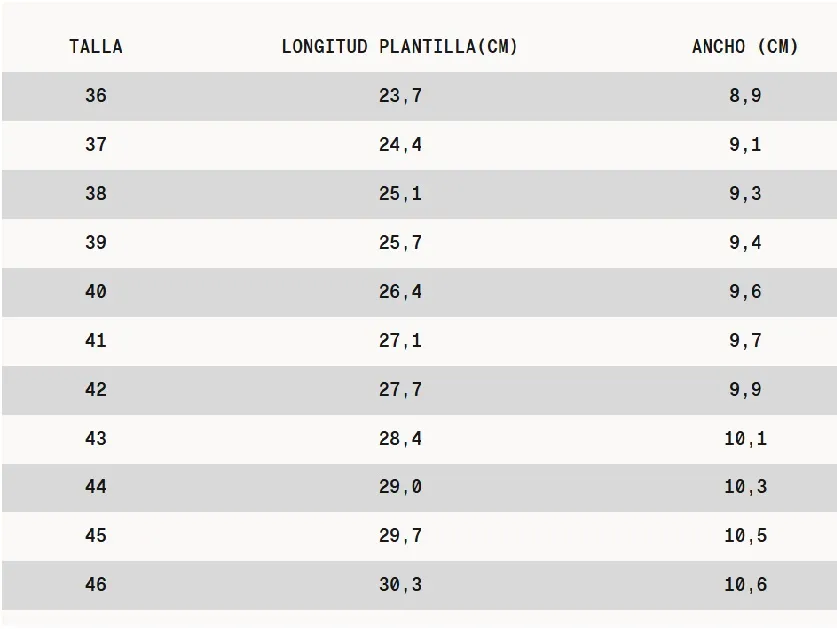Image resolution: width=837 pixels, height=629 pixels.
Task: Click size 42 in the table
Action: pos(96,389)
